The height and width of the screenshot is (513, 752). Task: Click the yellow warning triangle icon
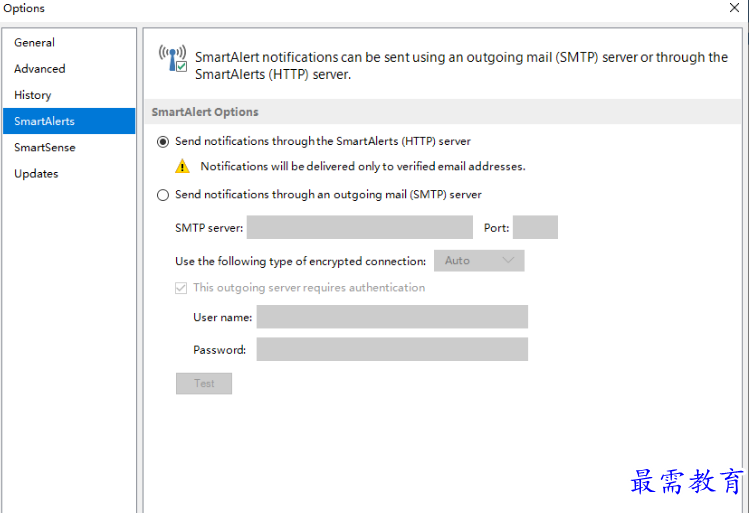[x=182, y=166]
